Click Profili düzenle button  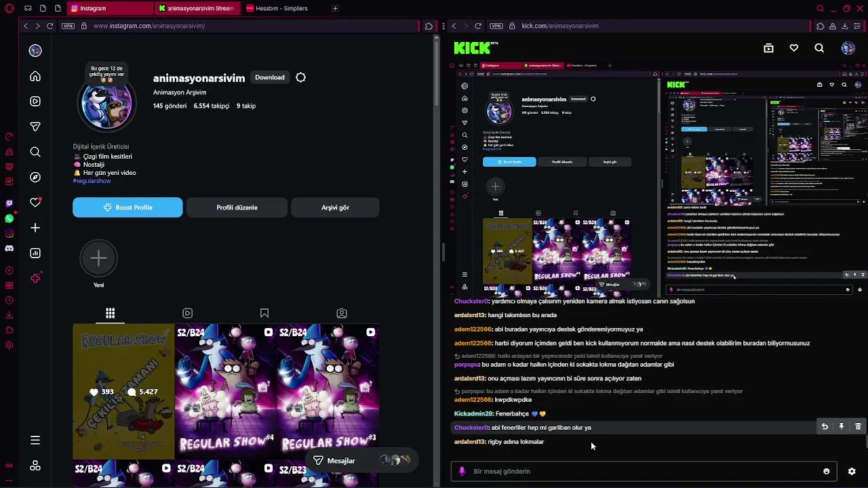tap(237, 207)
